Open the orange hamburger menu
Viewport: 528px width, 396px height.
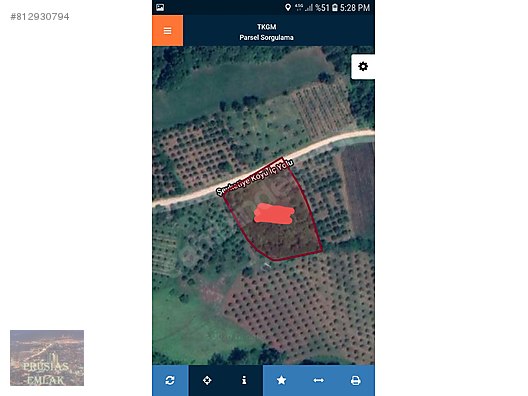point(167,30)
